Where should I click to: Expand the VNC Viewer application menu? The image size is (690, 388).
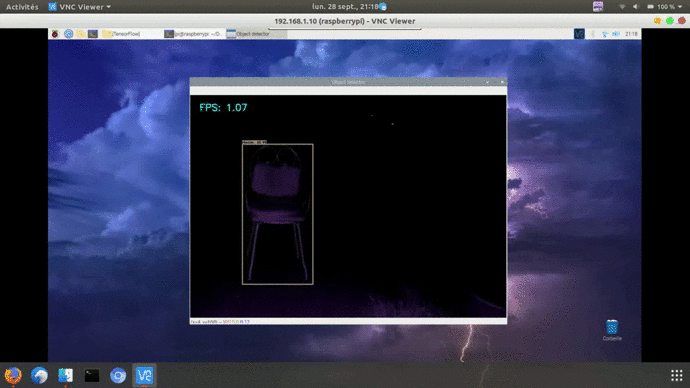(80, 7)
